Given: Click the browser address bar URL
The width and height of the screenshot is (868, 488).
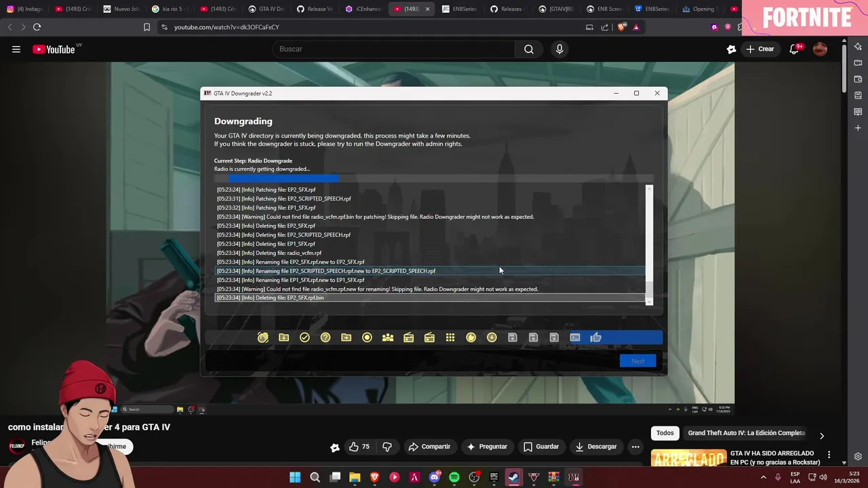Looking at the screenshot, I should pyautogui.click(x=226, y=27).
